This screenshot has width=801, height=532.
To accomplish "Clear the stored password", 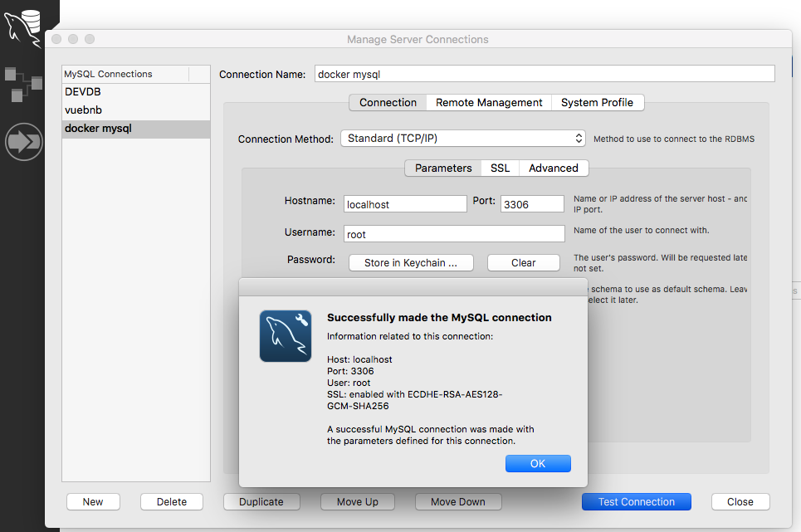I will click(524, 263).
